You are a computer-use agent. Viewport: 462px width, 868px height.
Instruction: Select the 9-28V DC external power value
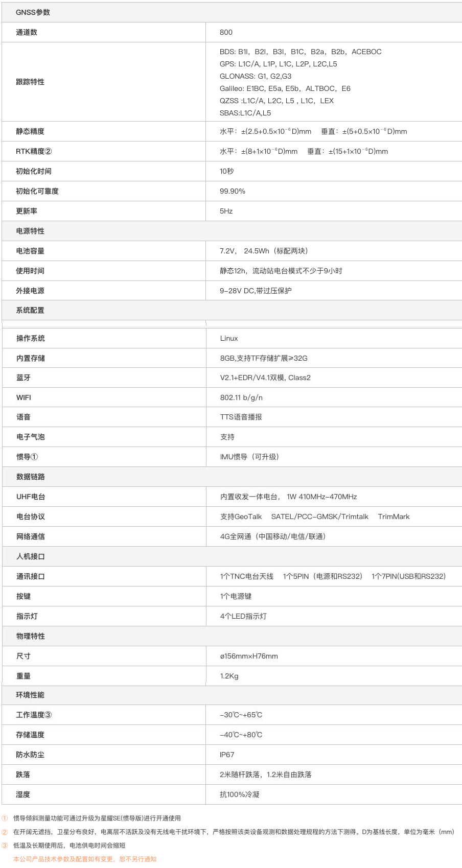(x=256, y=291)
